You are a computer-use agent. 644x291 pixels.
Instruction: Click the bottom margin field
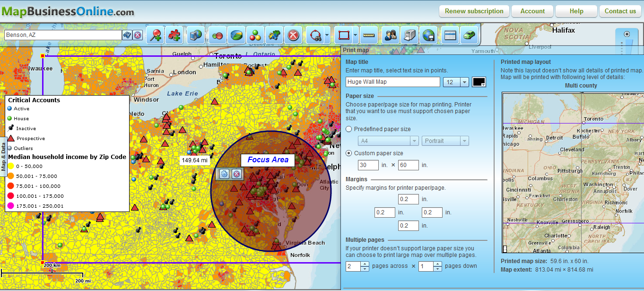click(x=409, y=226)
